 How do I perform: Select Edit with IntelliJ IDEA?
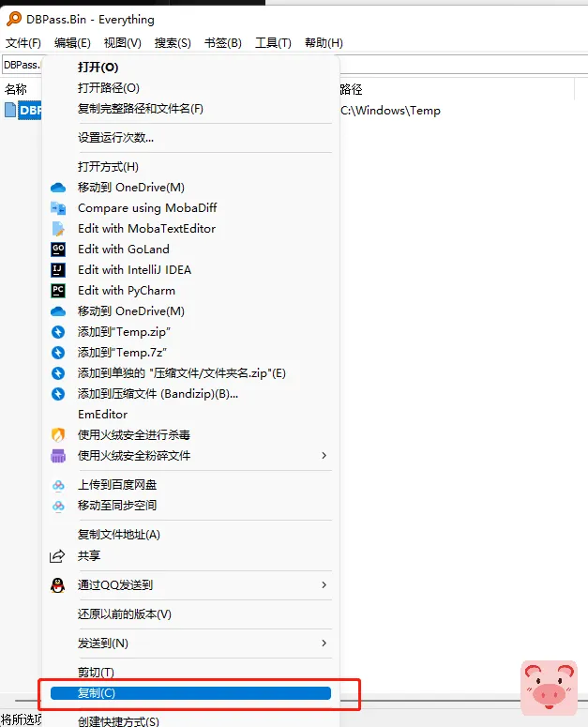[x=134, y=270]
